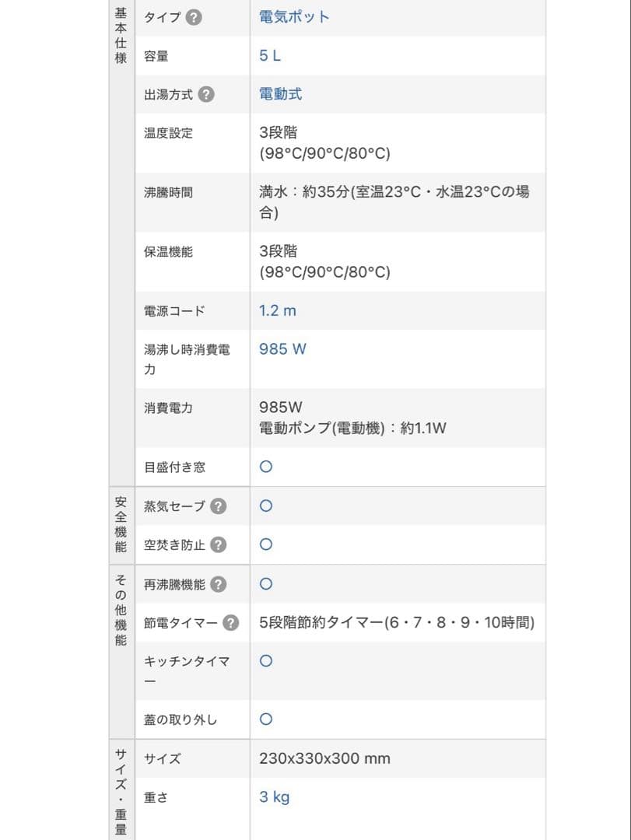The width and height of the screenshot is (631, 840).
Task: Open help icon next to タイプ
Action: pyautogui.click(x=194, y=17)
